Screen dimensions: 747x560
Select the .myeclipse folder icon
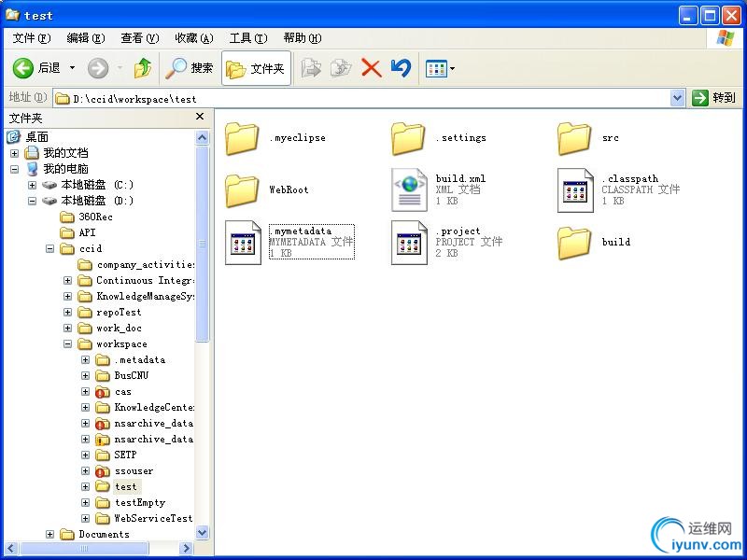242,138
